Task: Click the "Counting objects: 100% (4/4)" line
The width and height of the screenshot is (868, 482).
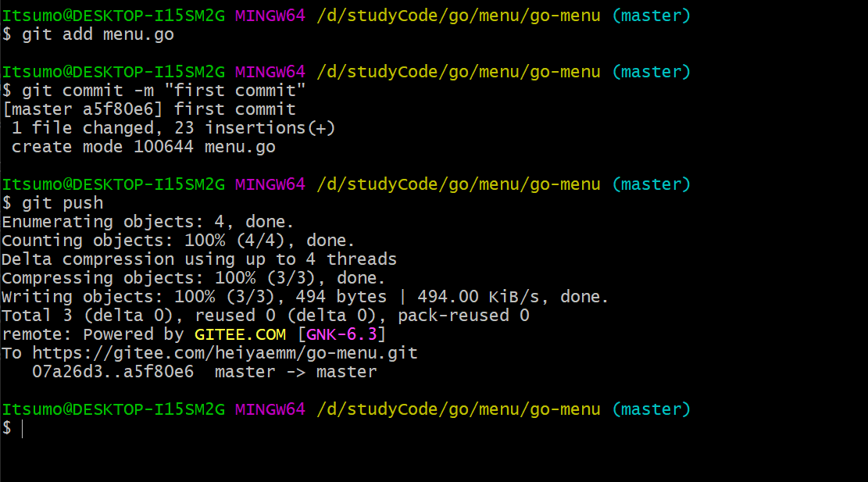Action: (178, 241)
